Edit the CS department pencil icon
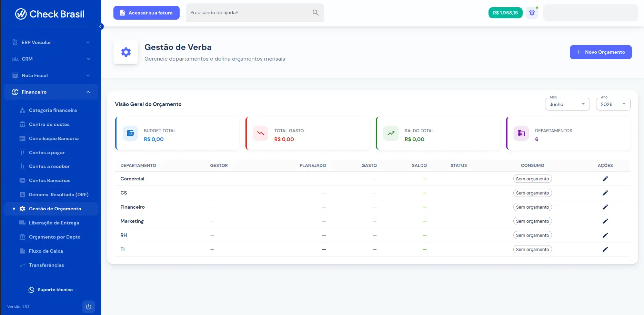The height and width of the screenshot is (315, 644). [605, 193]
